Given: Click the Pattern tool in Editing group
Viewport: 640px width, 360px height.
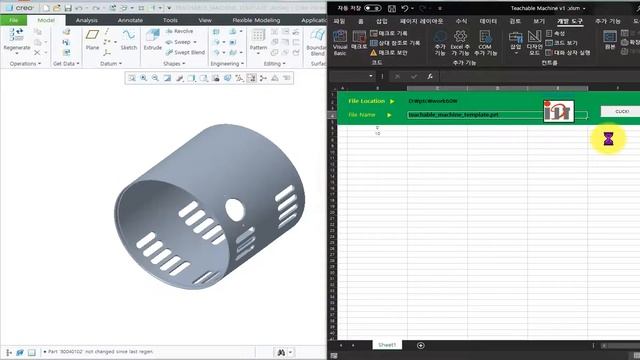Looking at the screenshot, I should 258,40.
